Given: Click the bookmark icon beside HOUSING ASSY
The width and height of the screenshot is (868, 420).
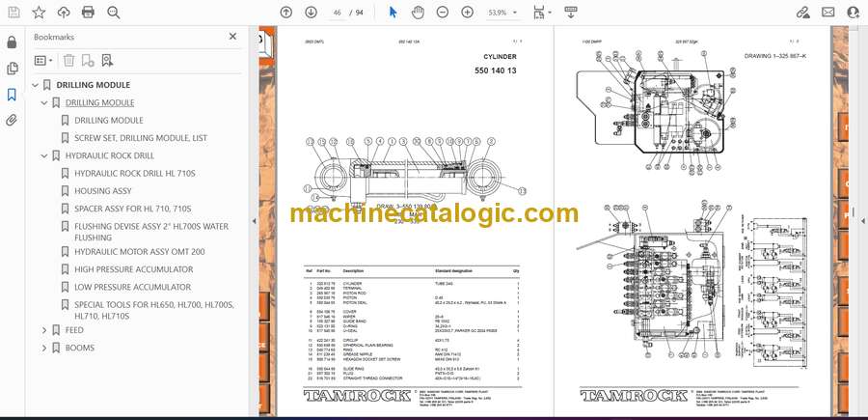Looking at the screenshot, I should [65, 191].
